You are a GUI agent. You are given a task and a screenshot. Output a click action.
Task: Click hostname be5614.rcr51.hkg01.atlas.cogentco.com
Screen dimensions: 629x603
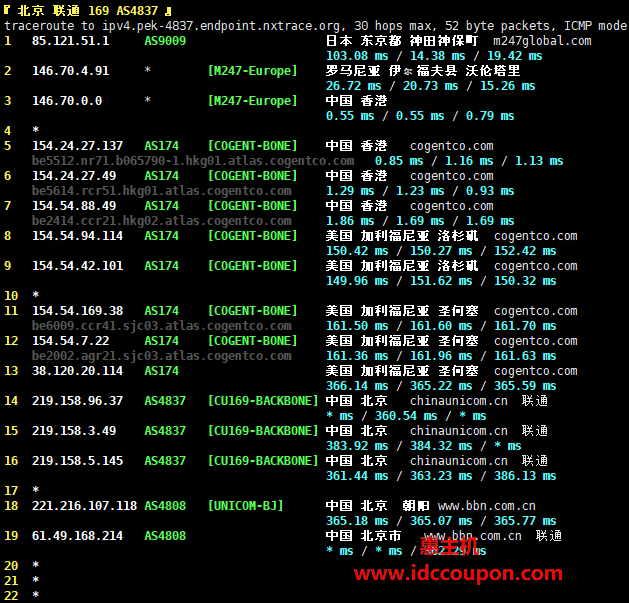click(162, 191)
